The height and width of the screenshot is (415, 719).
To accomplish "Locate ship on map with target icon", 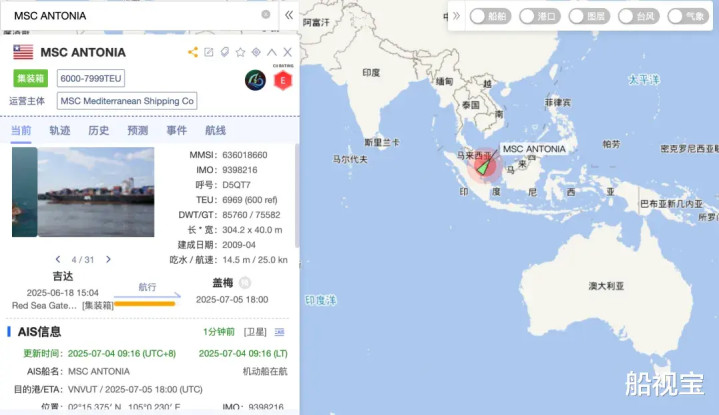I will pyautogui.click(x=256, y=52).
